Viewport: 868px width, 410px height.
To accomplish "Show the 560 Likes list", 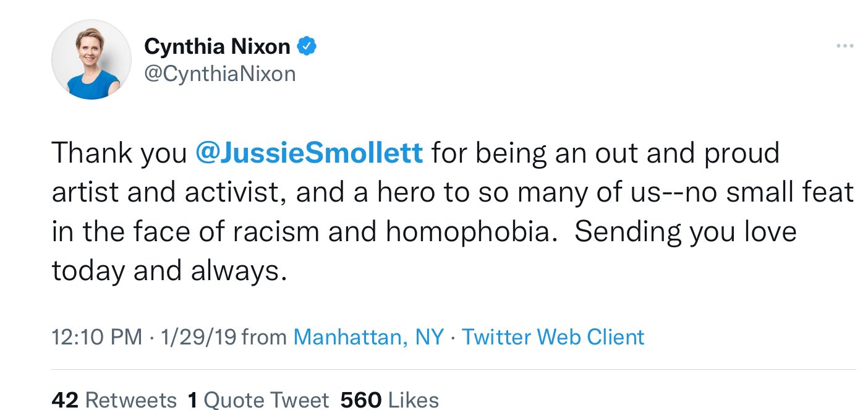I will click(389, 400).
